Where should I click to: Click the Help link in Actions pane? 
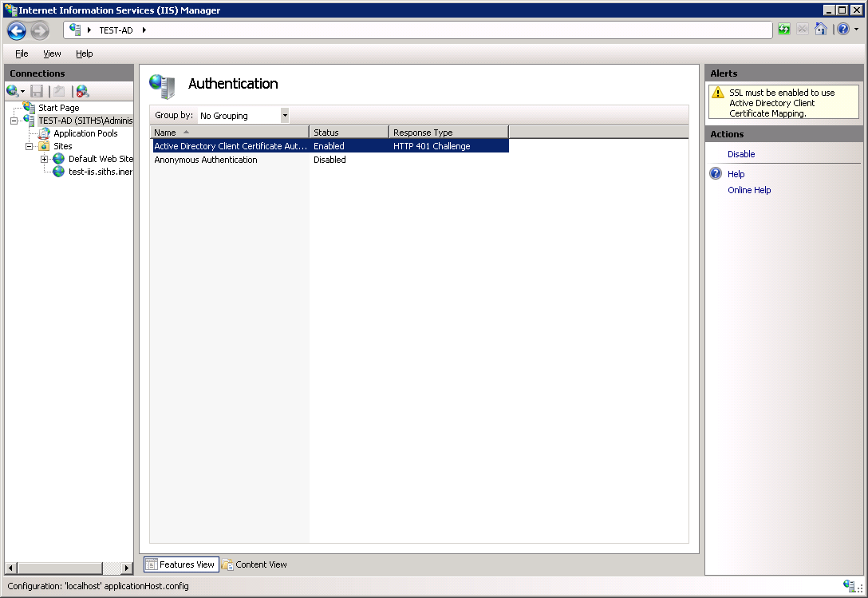pos(736,174)
